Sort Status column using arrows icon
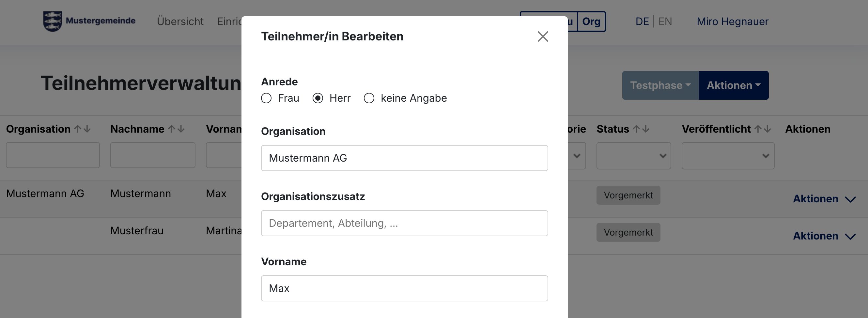The height and width of the screenshot is (318, 868). 641,129
